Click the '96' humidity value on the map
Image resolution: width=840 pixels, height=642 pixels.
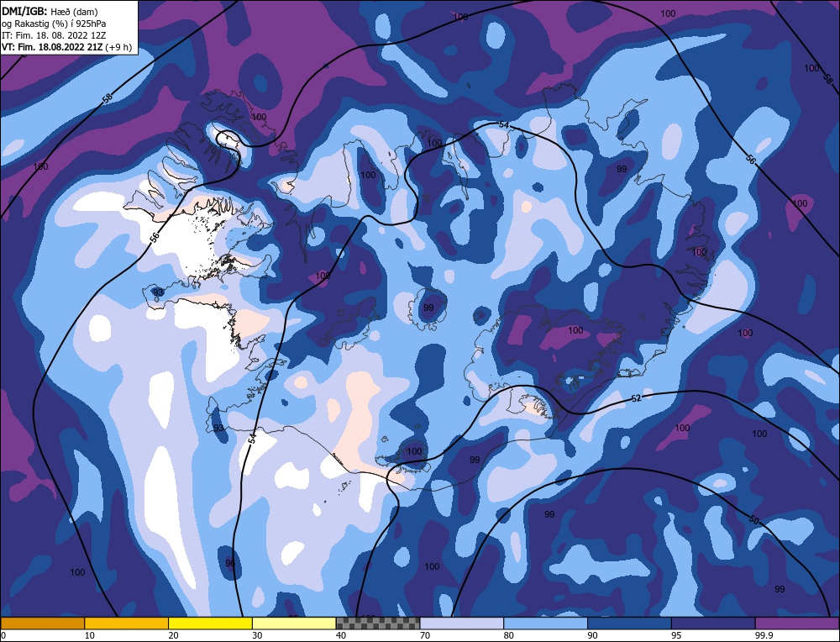pyautogui.click(x=230, y=563)
